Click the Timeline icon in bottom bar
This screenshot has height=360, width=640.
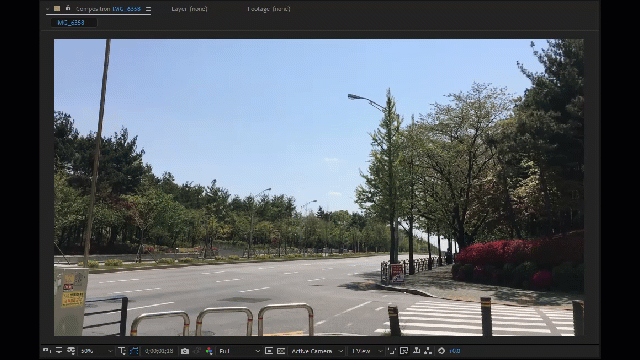click(416, 351)
